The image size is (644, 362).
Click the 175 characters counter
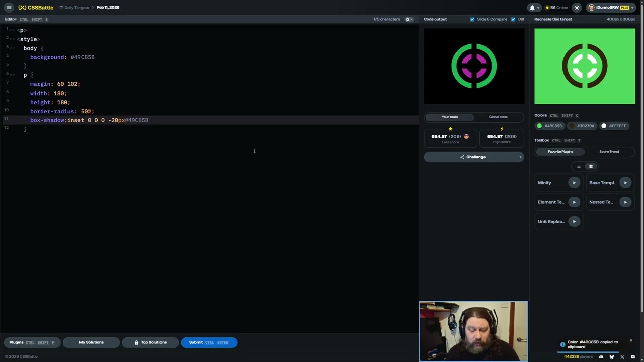pos(387,19)
